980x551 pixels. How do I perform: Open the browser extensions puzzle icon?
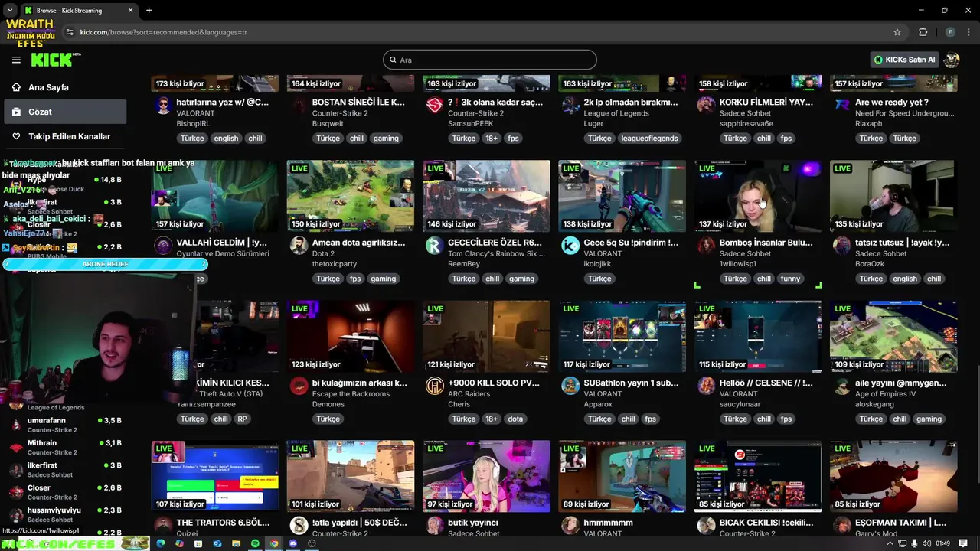click(x=923, y=32)
